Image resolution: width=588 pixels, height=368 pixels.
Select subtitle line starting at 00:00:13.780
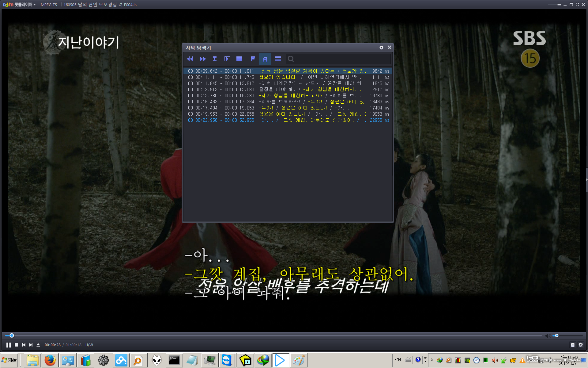pyautogui.click(x=288, y=96)
